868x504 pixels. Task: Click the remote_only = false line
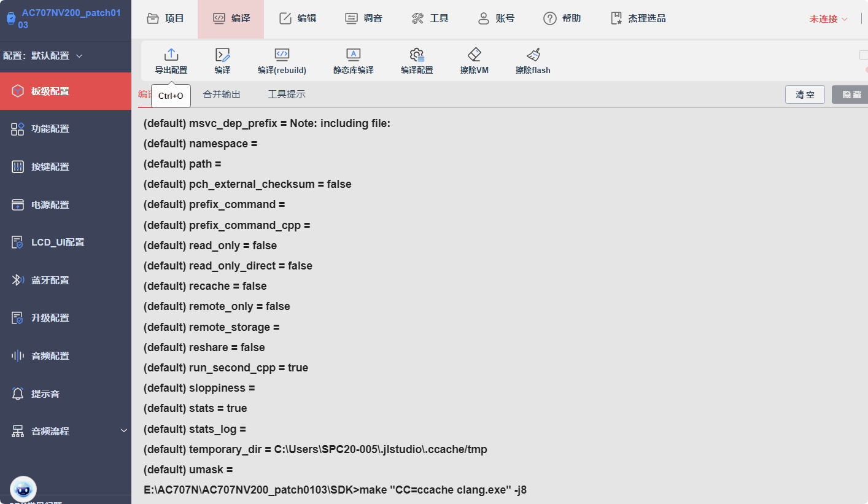click(x=217, y=306)
